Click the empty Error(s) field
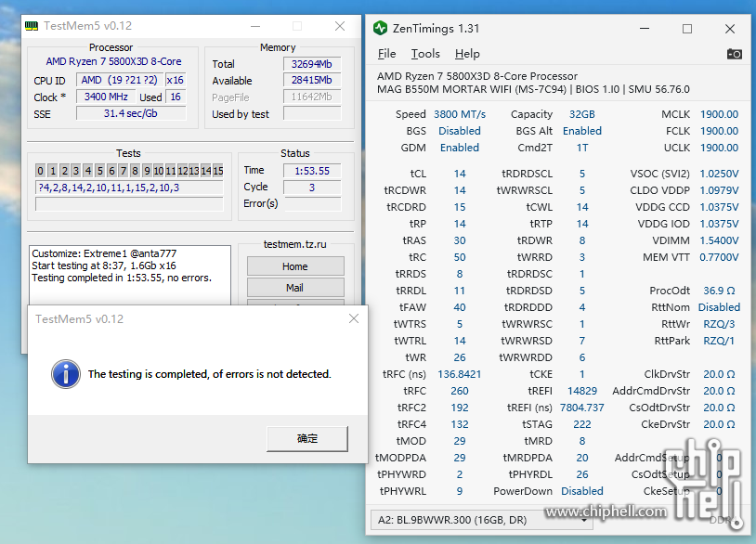 tap(312, 204)
